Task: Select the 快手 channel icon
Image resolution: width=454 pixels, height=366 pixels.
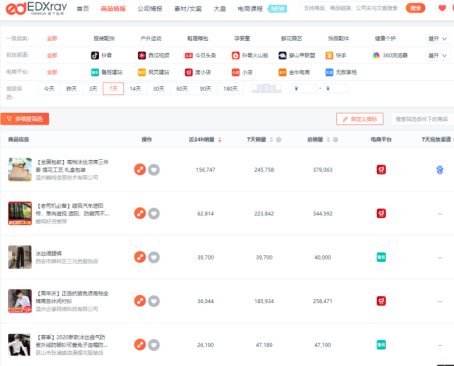Action: coord(329,55)
